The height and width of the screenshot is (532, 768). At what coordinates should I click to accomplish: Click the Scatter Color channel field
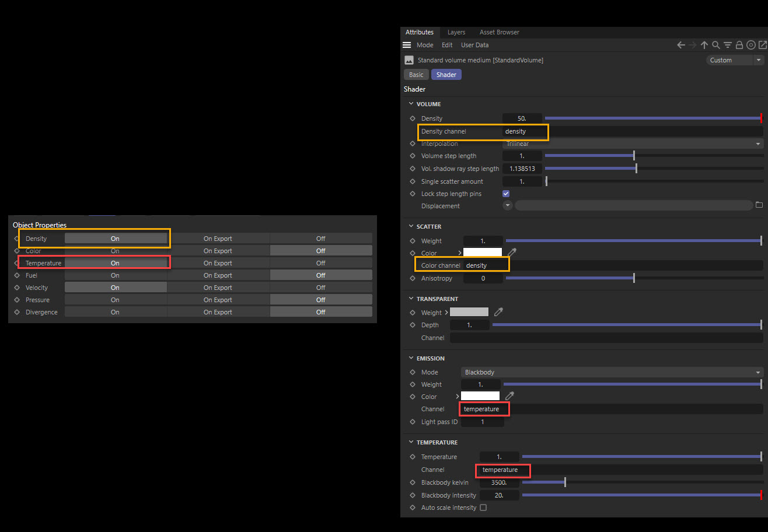point(613,265)
